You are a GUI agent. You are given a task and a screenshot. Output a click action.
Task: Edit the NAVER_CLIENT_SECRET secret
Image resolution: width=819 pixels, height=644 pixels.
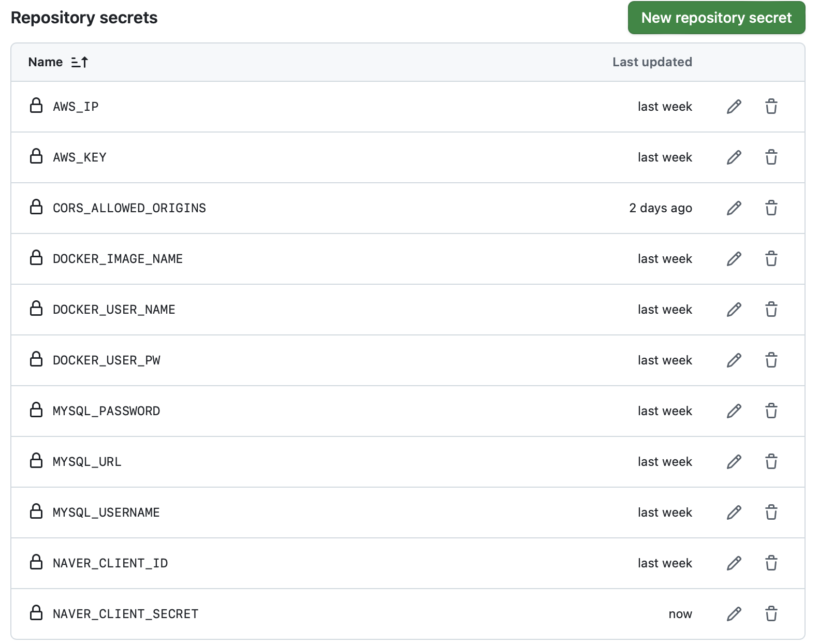coord(734,614)
